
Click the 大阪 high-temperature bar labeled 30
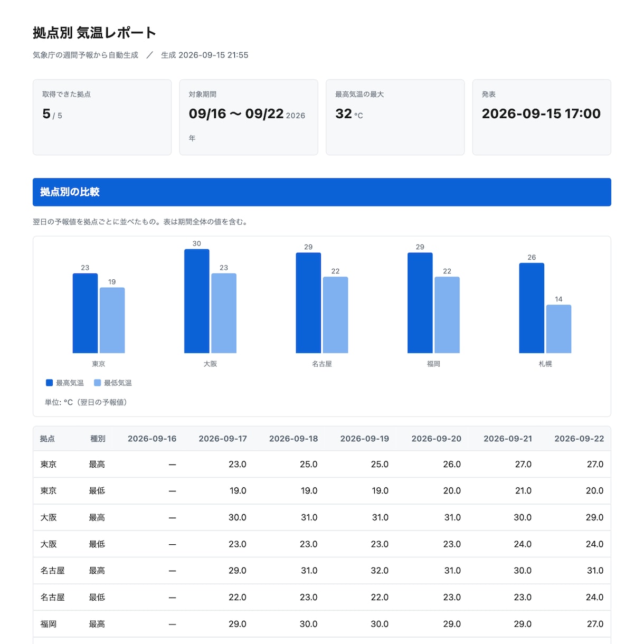pyautogui.click(x=197, y=301)
